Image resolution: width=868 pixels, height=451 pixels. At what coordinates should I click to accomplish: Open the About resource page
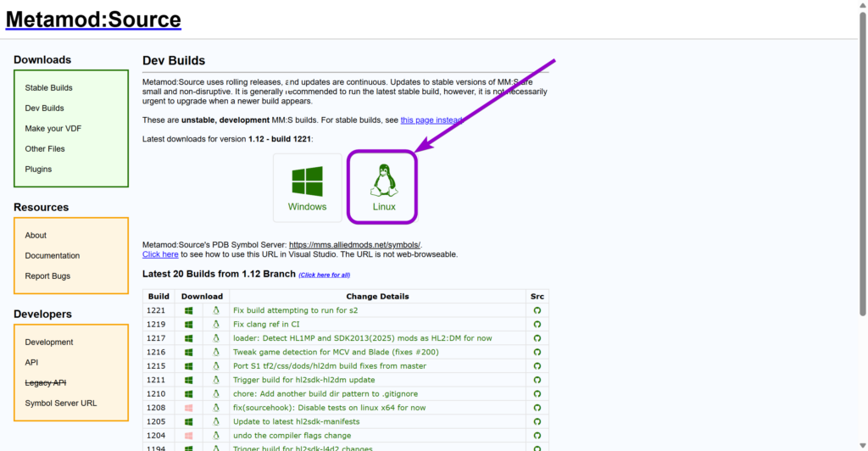36,235
